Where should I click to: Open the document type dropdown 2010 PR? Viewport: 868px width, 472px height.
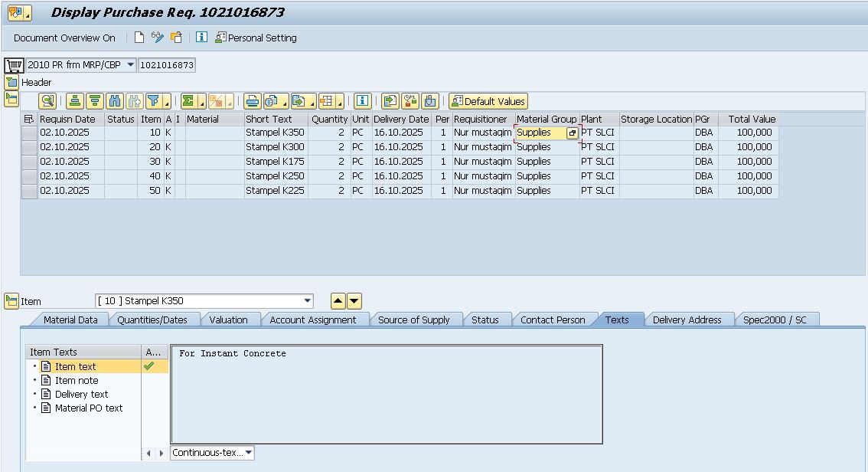(130, 65)
